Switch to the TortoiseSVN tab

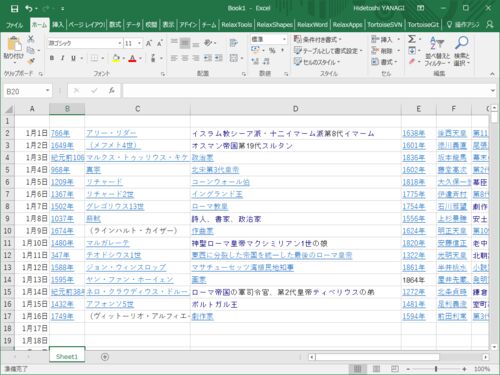[x=384, y=25]
